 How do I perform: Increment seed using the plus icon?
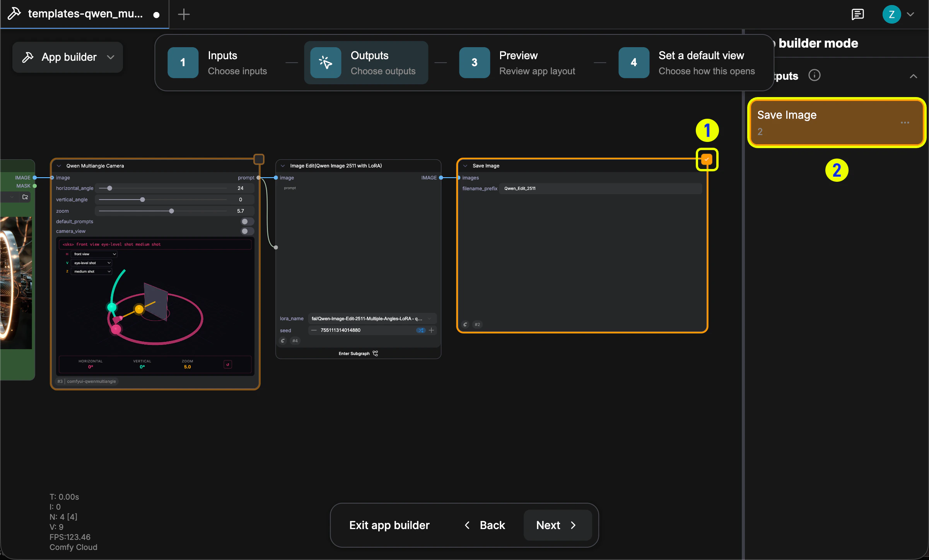coord(432,330)
